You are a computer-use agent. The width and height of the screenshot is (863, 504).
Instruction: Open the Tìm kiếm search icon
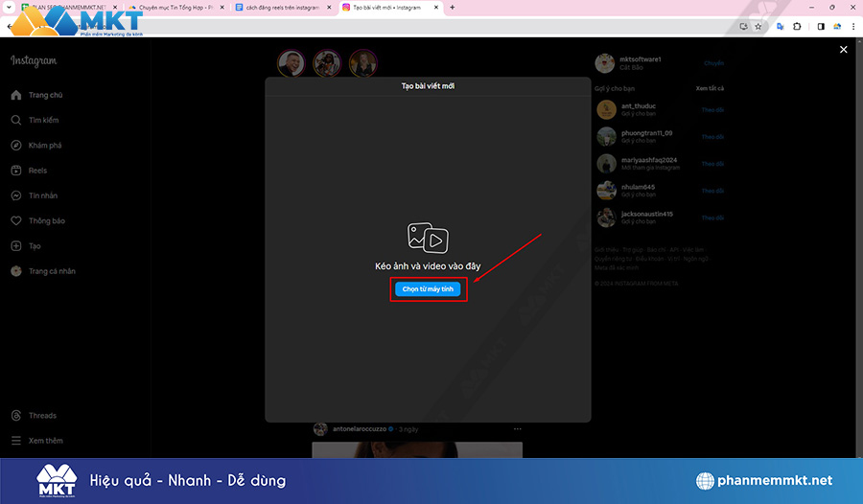pyautogui.click(x=16, y=120)
